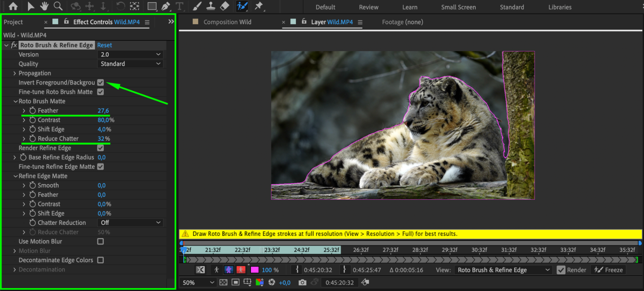Viewport: 644px width, 291px height.
Task: Open the Chatter Reduction dropdown
Action: pyautogui.click(x=130, y=223)
